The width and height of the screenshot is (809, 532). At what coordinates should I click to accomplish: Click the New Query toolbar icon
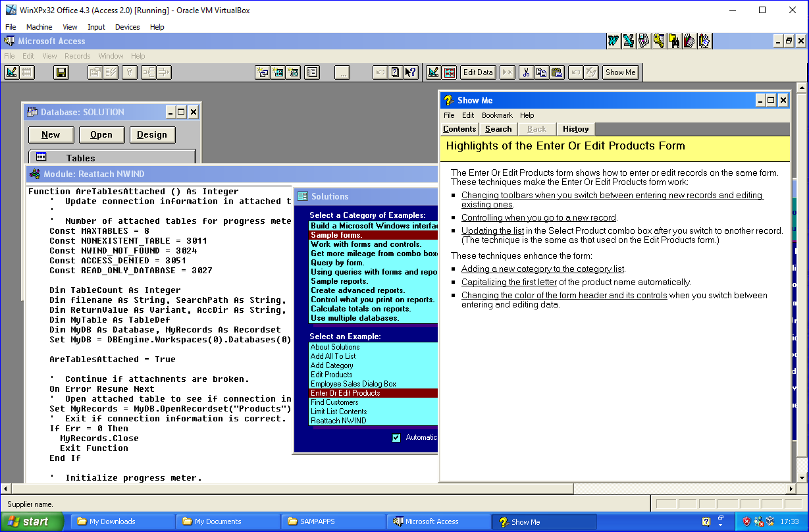click(x=263, y=72)
